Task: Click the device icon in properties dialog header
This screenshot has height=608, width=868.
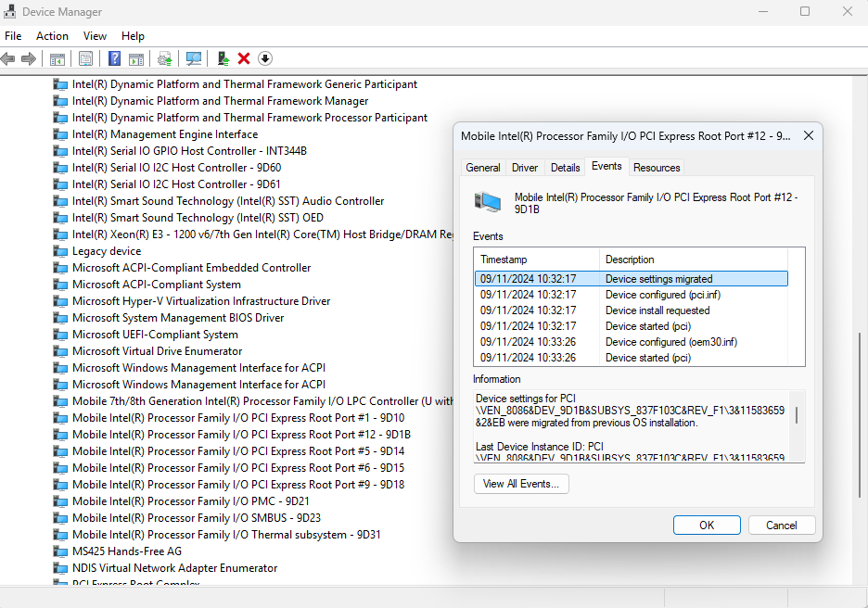Action: (488, 202)
